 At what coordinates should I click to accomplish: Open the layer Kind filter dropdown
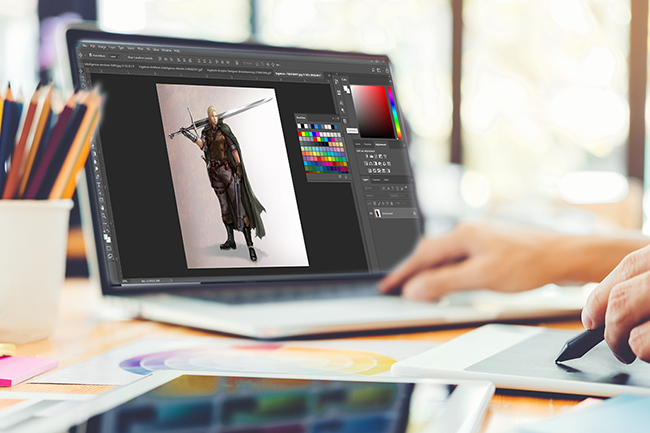pyautogui.click(x=371, y=188)
